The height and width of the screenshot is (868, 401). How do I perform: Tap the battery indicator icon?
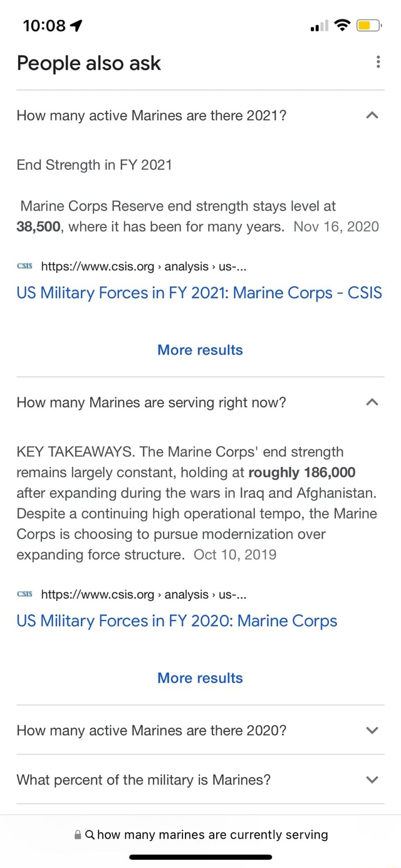coord(368,25)
